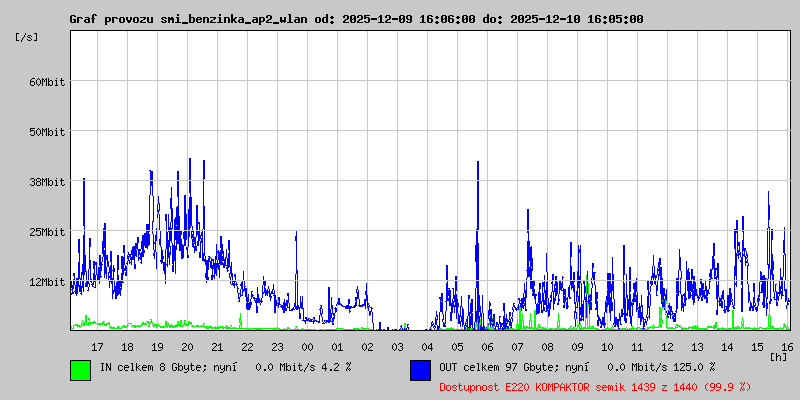Click the 'IN celkem 8 Gbyte' legend text
The height and width of the screenshot is (400, 800).
(x=151, y=366)
